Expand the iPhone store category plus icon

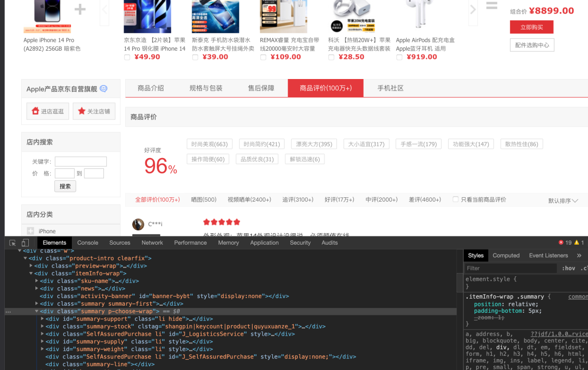[30, 231]
